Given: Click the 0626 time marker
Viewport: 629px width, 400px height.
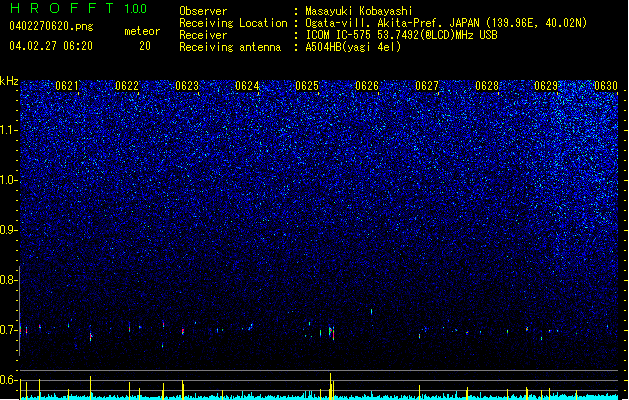Looking at the screenshot, I should tap(367, 86).
